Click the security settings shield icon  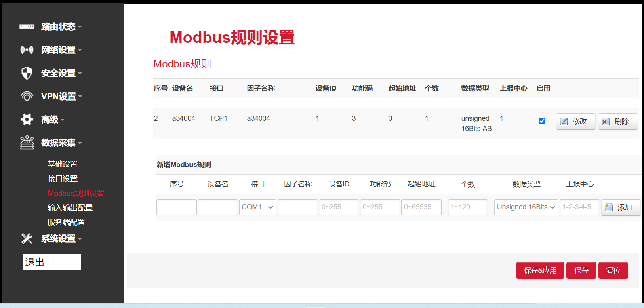coord(27,73)
